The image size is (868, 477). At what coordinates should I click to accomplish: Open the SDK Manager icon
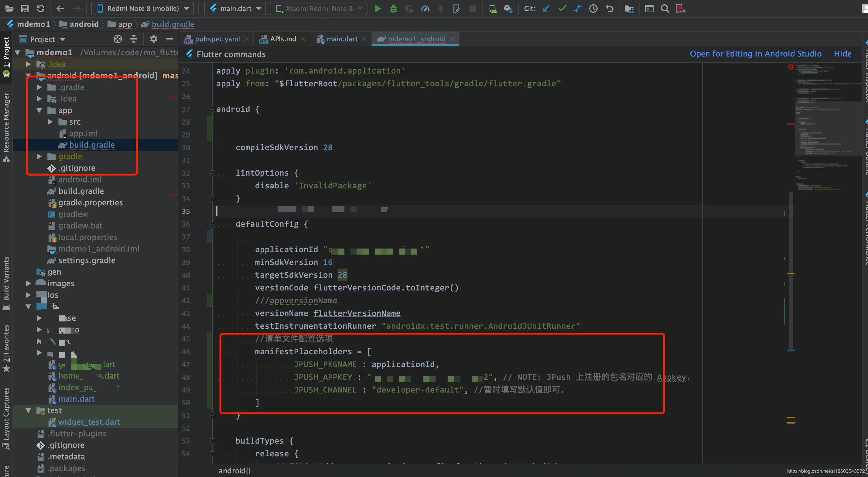coord(508,9)
